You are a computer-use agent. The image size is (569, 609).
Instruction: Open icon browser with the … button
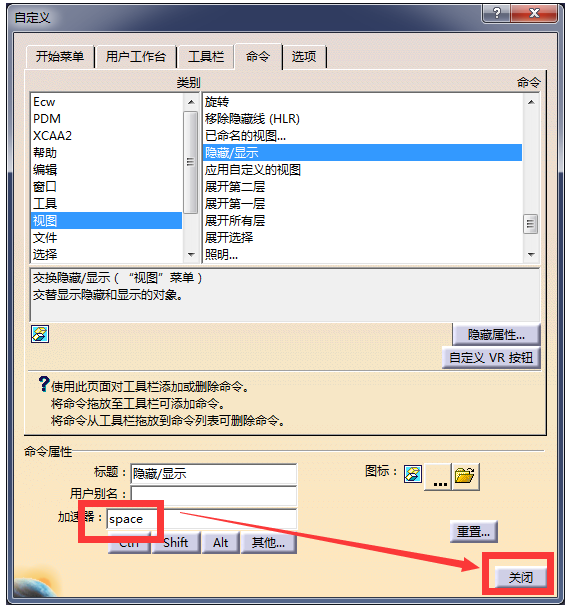tap(438, 477)
